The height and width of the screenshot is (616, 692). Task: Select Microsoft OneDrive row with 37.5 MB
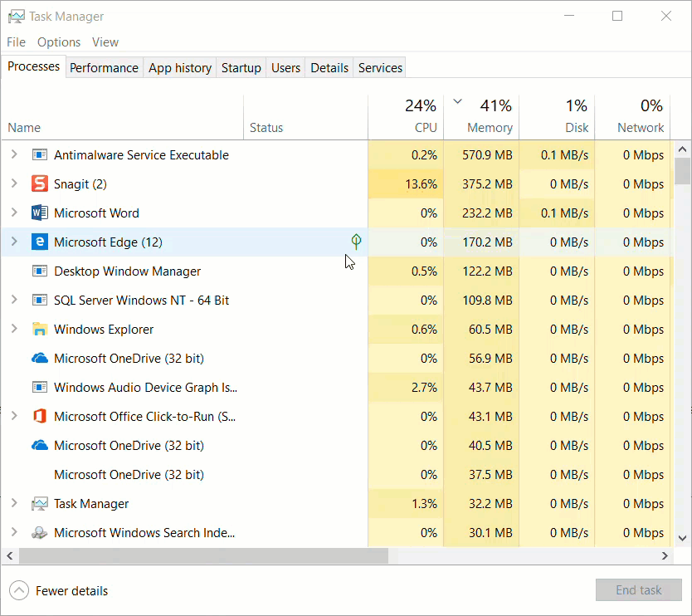pyautogui.click(x=338, y=474)
